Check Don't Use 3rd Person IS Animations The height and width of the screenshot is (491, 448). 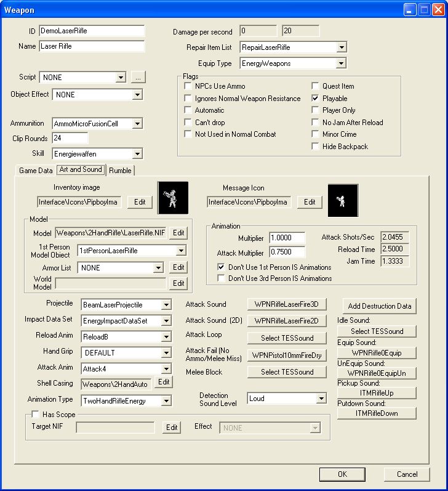(x=221, y=278)
